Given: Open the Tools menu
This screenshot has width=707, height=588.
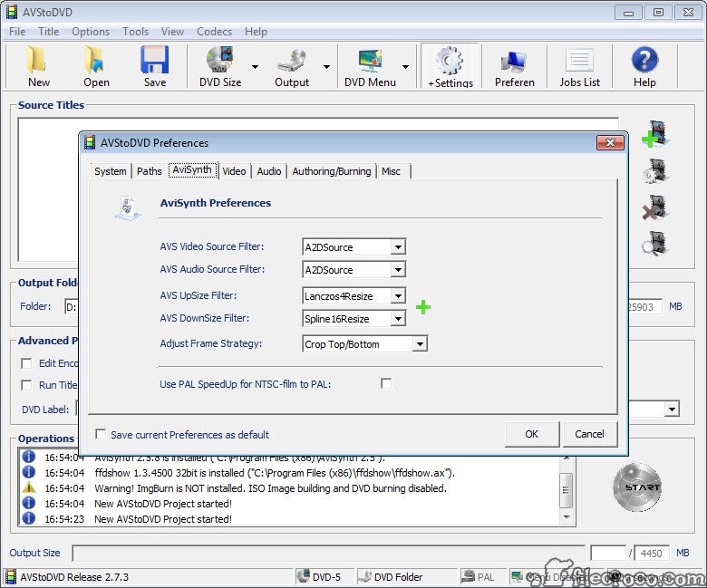Looking at the screenshot, I should click(135, 32).
